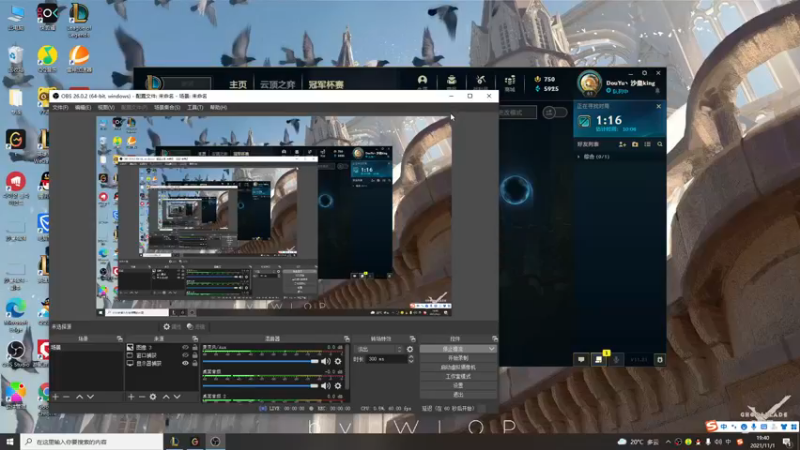Open the File (文件) menu in OBS

pyautogui.click(x=60, y=108)
